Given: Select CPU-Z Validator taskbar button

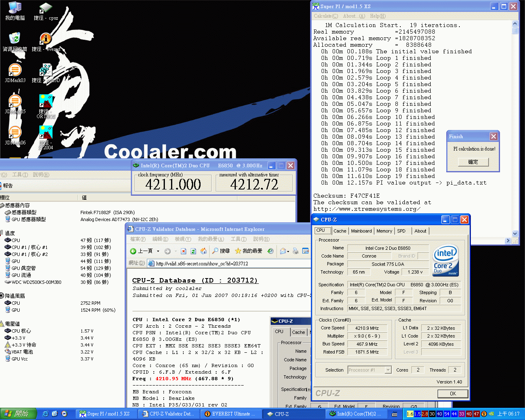Looking at the screenshot, I should click(169, 414).
